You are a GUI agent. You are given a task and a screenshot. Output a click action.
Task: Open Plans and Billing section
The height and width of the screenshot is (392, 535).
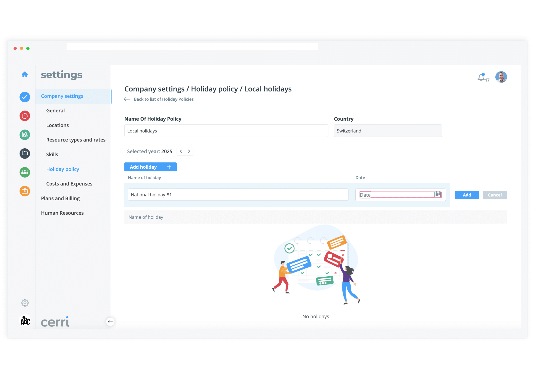click(x=60, y=198)
